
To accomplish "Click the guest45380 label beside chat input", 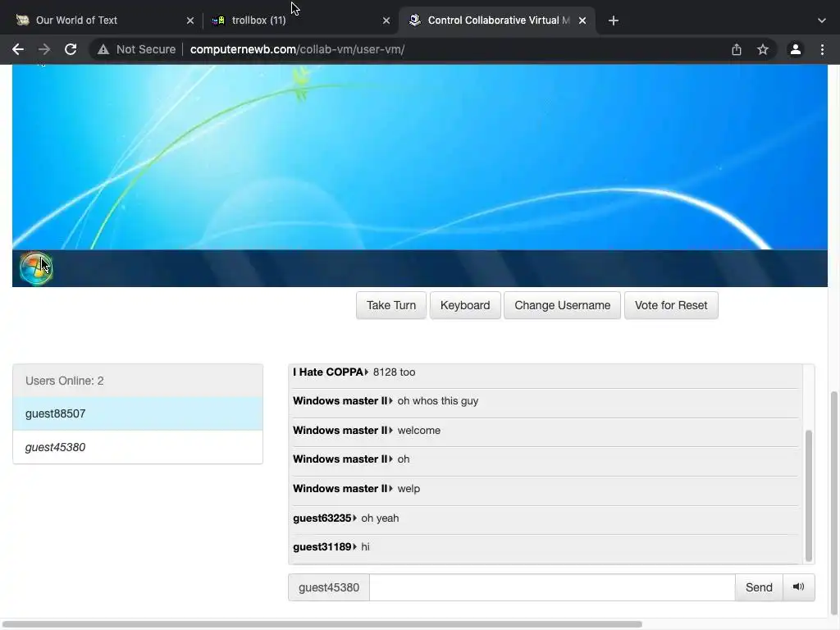I will coord(329,587).
